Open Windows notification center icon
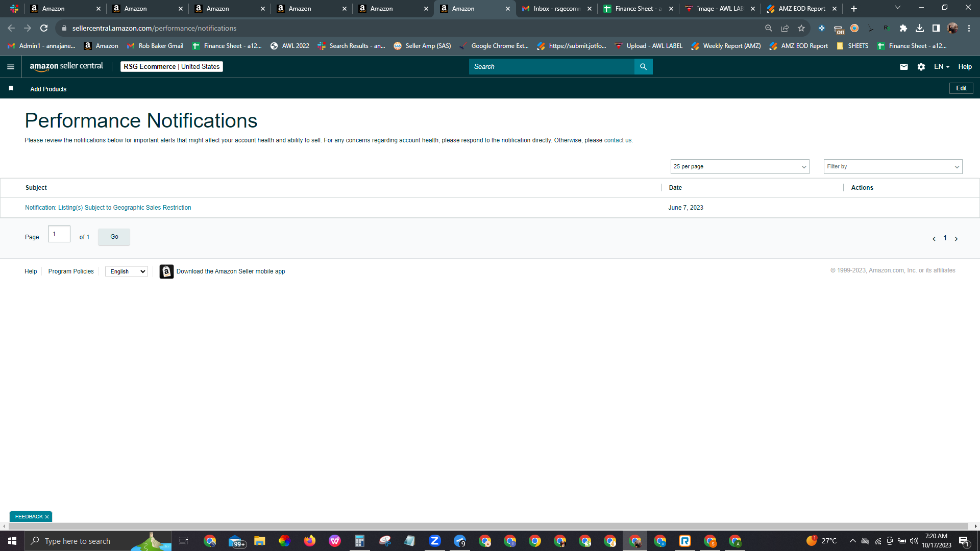 (964, 541)
